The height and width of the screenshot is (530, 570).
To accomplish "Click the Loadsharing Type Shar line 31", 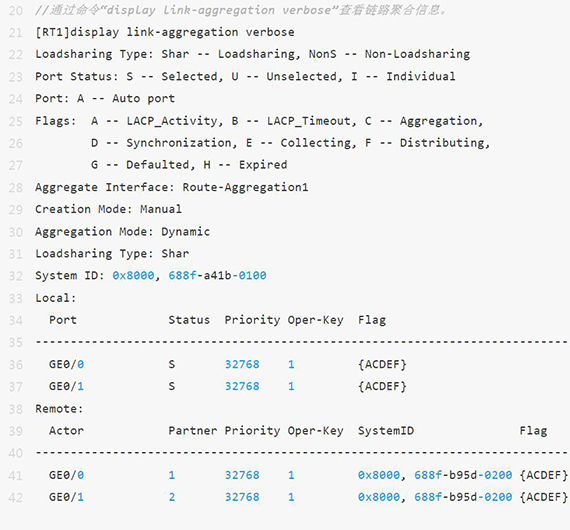I will (112, 254).
